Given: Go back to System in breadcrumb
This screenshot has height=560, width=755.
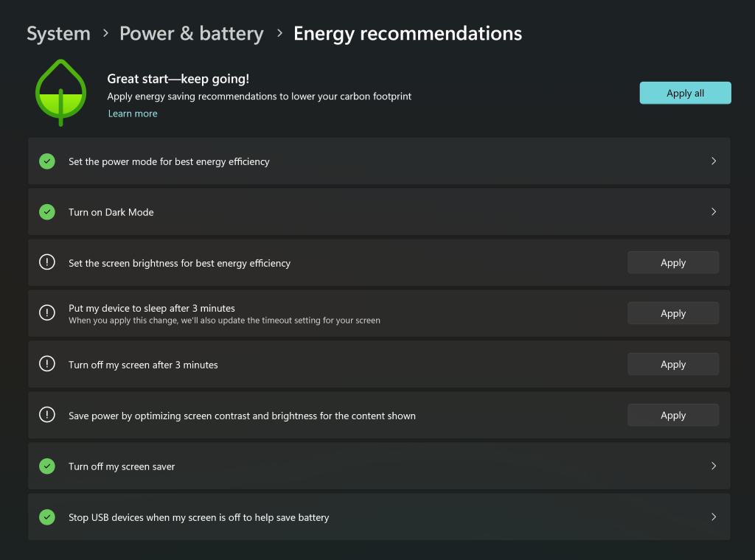Looking at the screenshot, I should click(x=58, y=34).
